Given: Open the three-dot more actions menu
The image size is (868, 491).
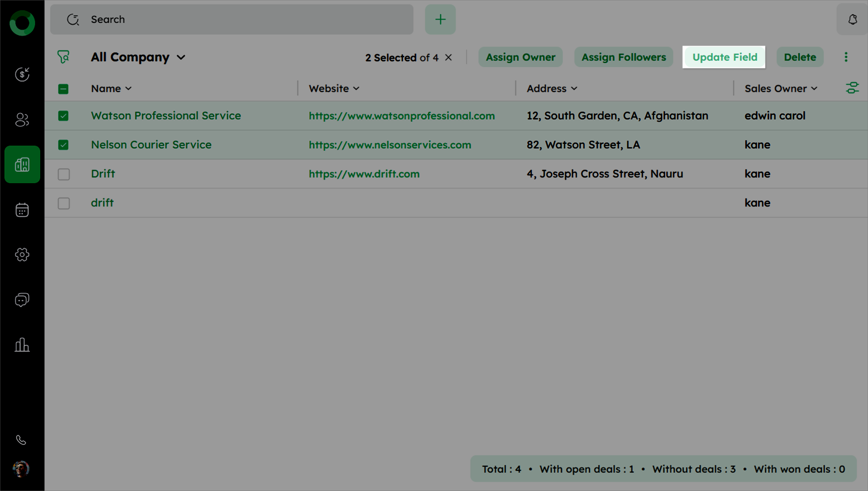Looking at the screenshot, I should click(846, 57).
